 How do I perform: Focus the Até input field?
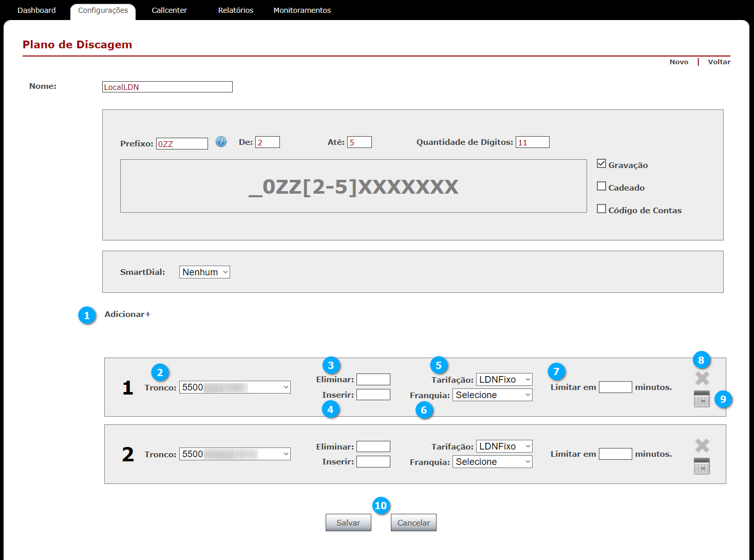click(x=360, y=142)
